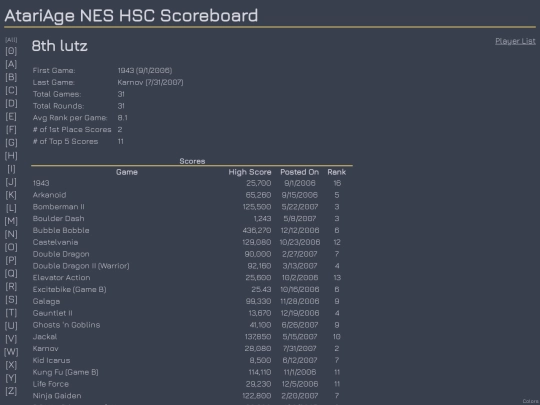Filter players by letter [R]
Viewport: 540px width, 405px height.
pos(11,287)
